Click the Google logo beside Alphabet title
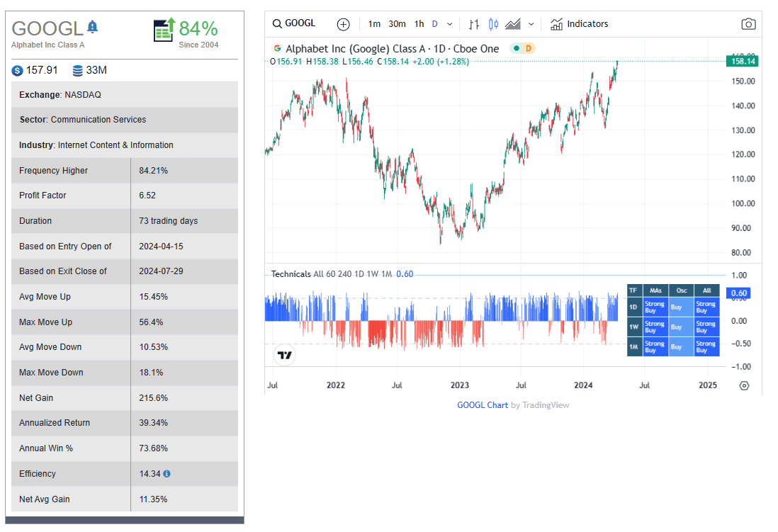This screenshot has height=532, width=778. coord(277,48)
